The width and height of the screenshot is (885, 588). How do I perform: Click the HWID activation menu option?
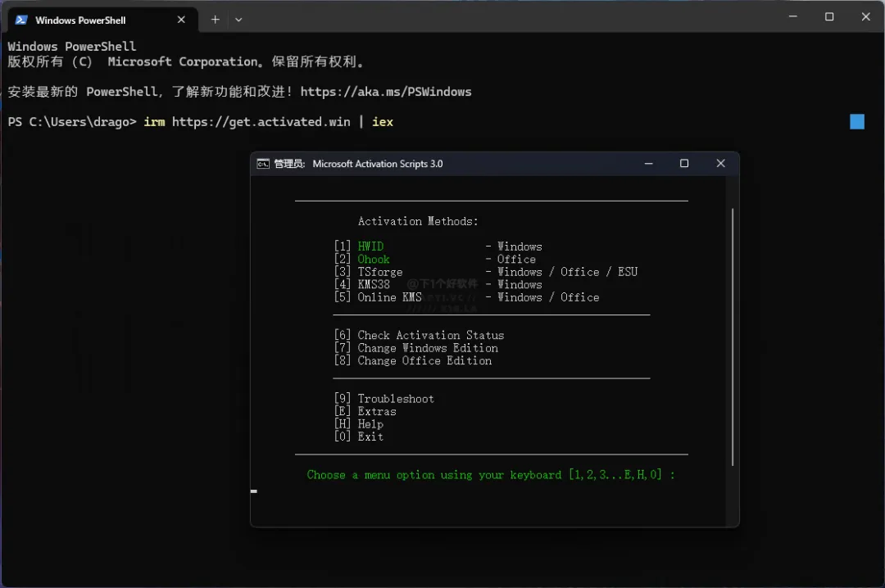click(370, 247)
